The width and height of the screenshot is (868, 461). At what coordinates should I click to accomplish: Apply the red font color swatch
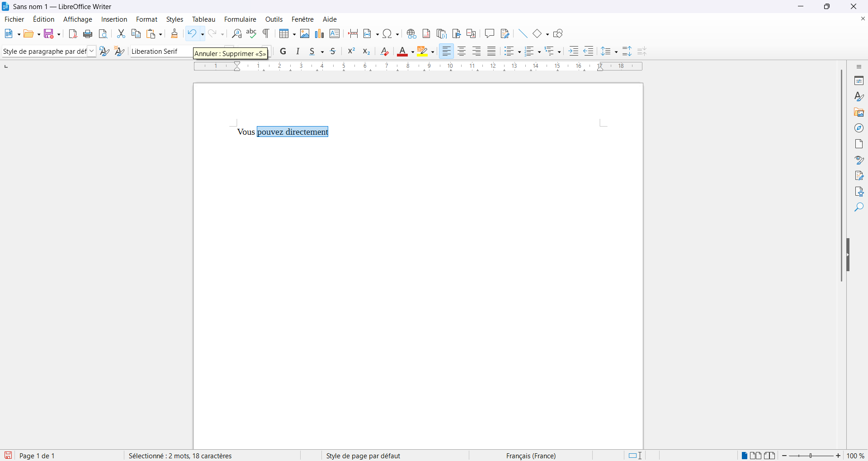click(x=402, y=52)
